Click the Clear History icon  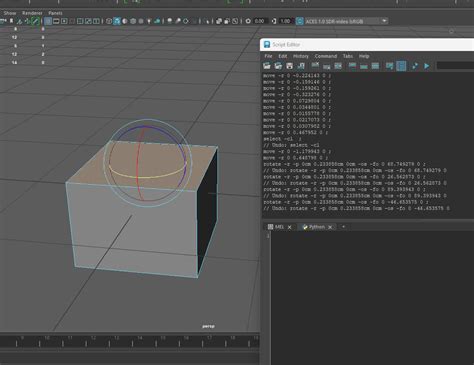click(x=315, y=66)
